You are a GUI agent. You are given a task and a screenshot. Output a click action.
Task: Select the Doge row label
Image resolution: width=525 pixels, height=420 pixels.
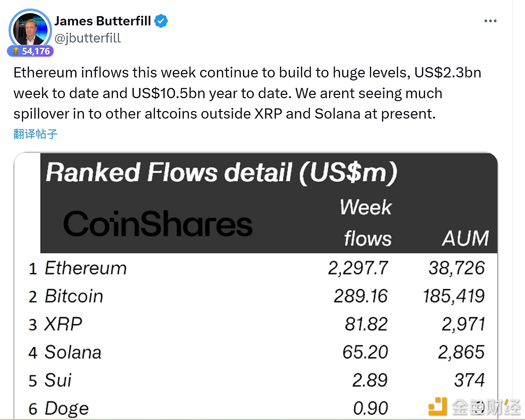pos(67,408)
